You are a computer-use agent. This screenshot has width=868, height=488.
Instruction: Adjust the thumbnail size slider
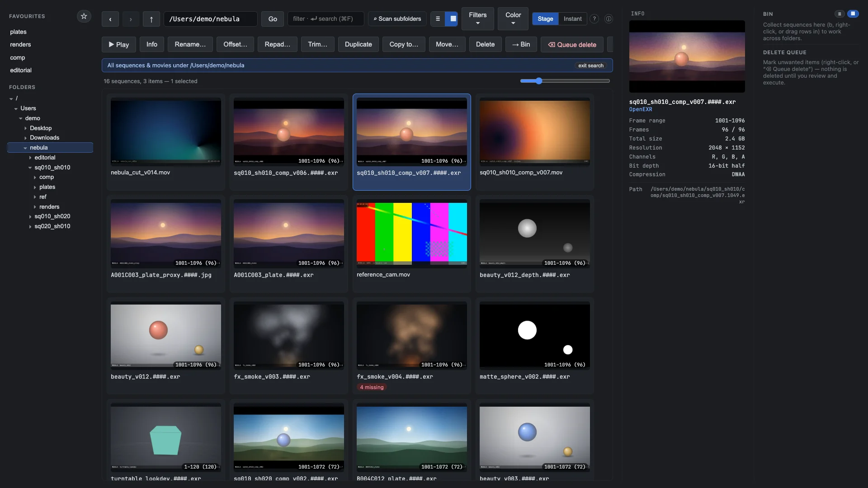click(x=565, y=81)
